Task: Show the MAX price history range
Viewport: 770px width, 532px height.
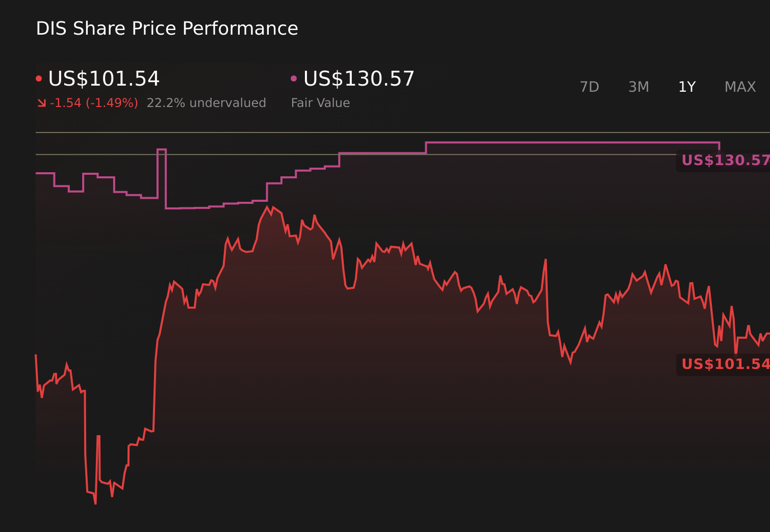Action: click(x=740, y=87)
